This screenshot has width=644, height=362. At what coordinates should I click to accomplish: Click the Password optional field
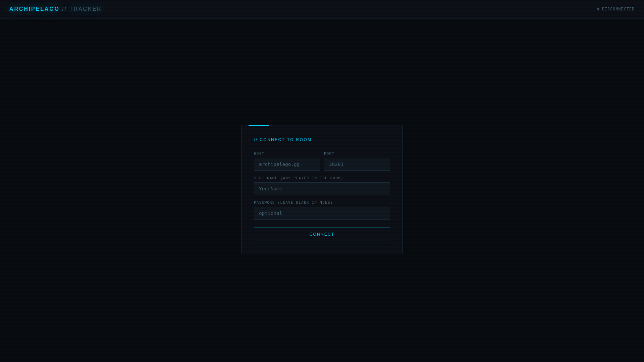322,213
